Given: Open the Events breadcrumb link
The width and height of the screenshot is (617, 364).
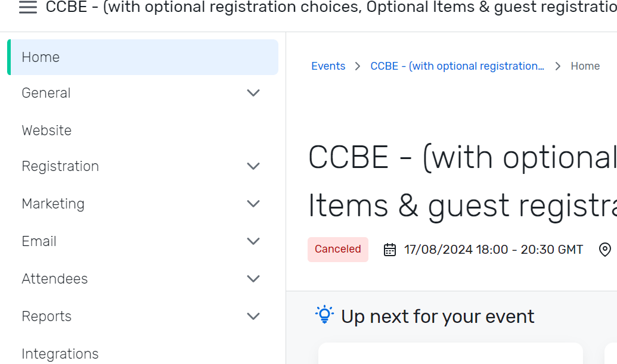Looking at the screenshot, I should 328,66.
